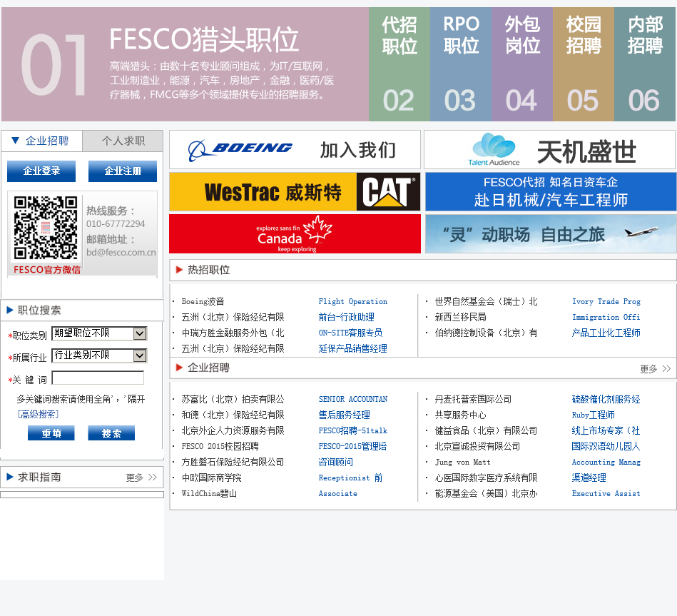Viewport: 677px width, 616px height.
Task: Click the company 中欧国际商学院
Action: [212, 478]
